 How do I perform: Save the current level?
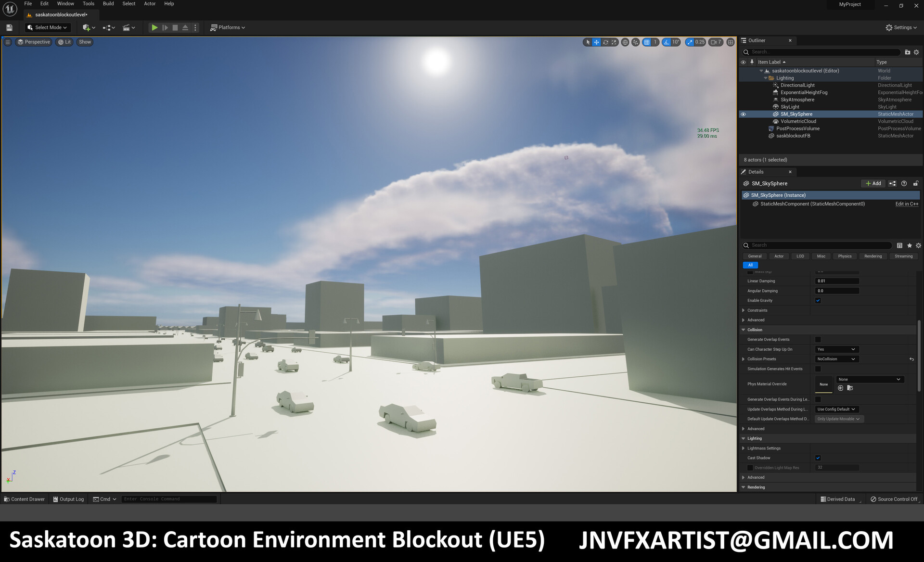tap(9, 27)
